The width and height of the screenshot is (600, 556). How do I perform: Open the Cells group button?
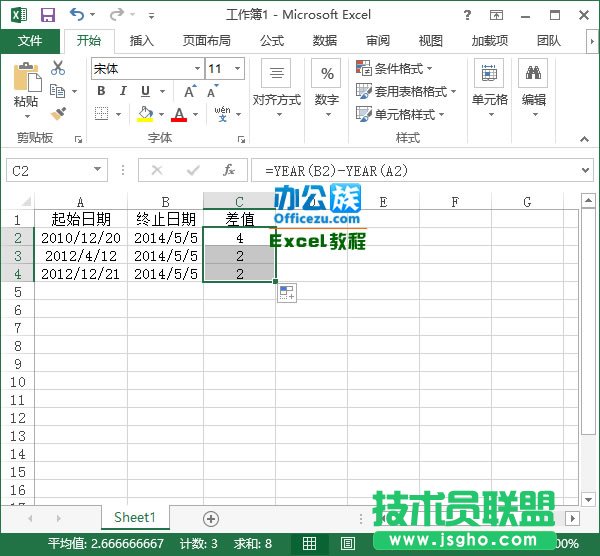(x=489, y=89)
